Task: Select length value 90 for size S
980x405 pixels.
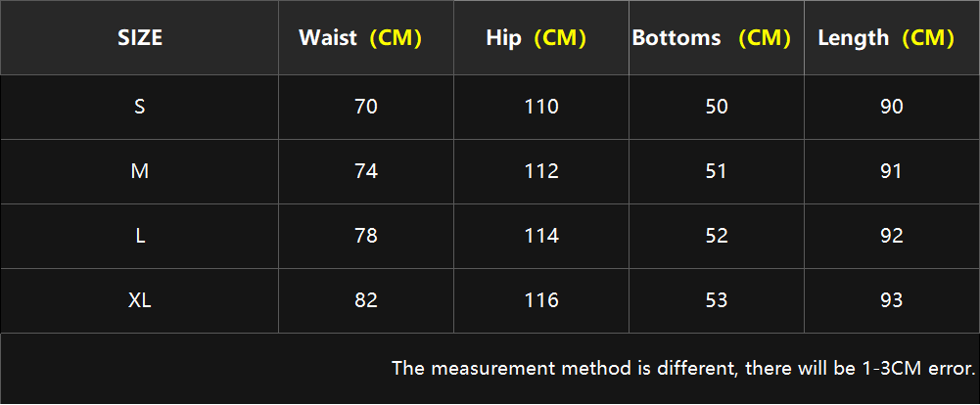Action: 891,108
